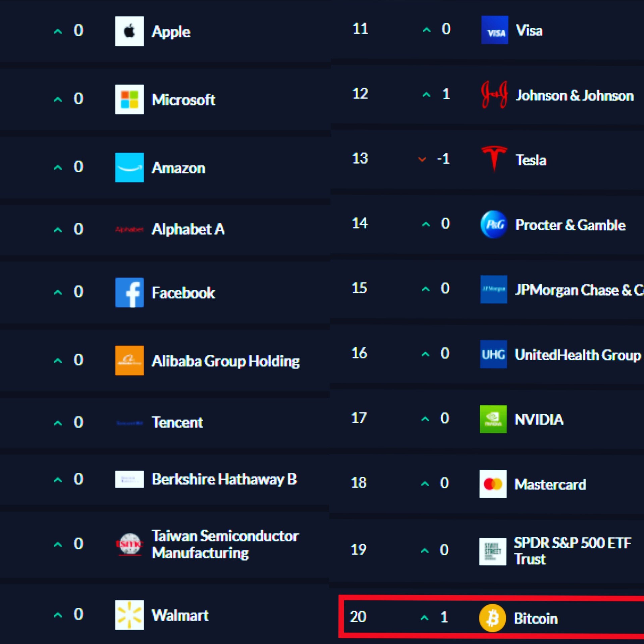This screenshot has height=644, width=644.
Task: Click the orange Bitcoin logo icon
Action: click(x=492, y=618)
